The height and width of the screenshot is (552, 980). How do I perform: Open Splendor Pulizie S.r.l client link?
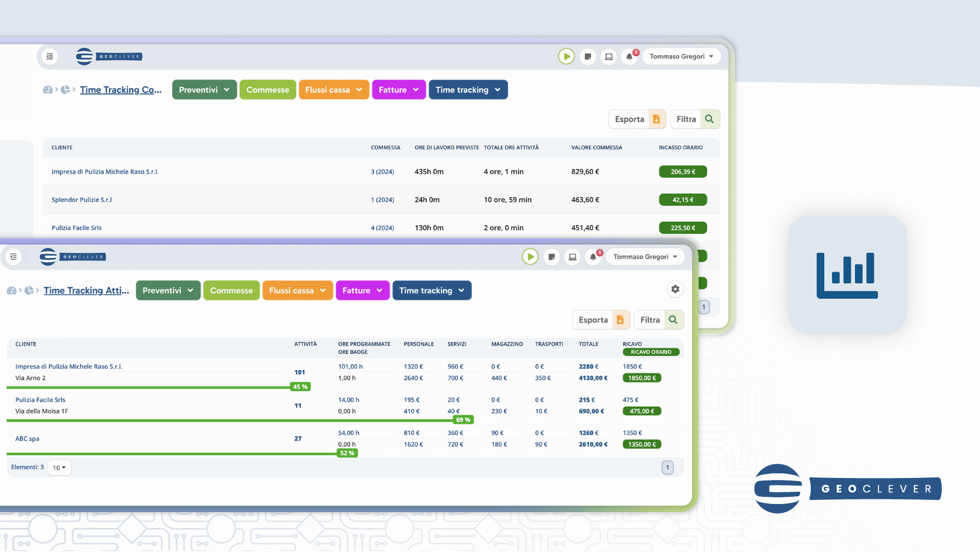[x=82, y=200]
